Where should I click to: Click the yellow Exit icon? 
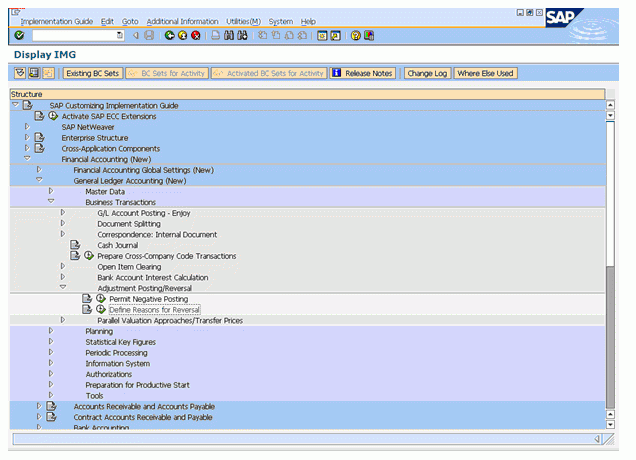click(x=183, y=36)
